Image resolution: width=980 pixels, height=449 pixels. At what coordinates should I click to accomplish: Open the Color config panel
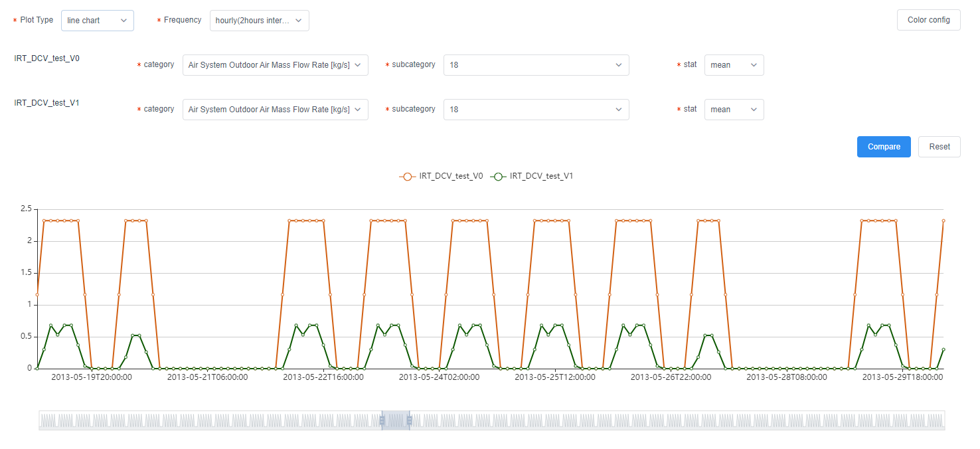tap(929, 20)
